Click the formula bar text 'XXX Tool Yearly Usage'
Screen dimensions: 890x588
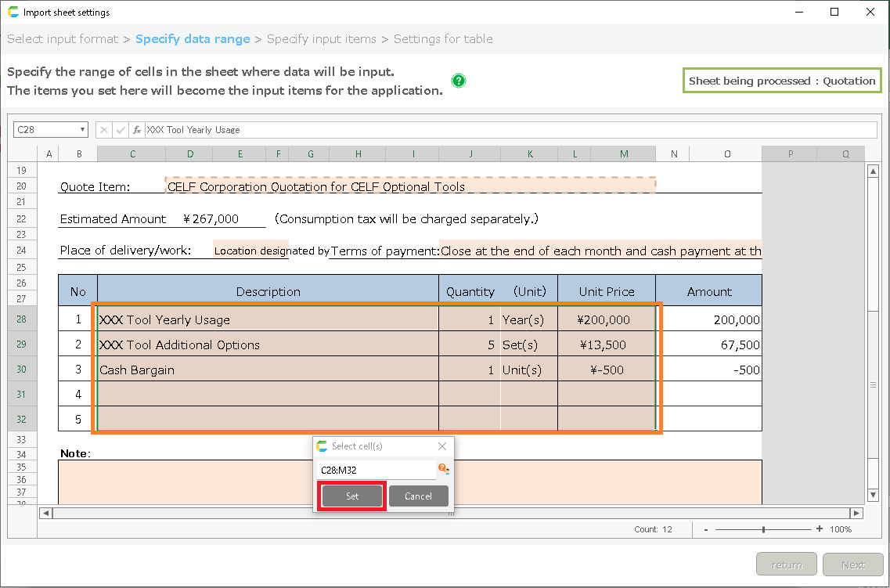193,130
